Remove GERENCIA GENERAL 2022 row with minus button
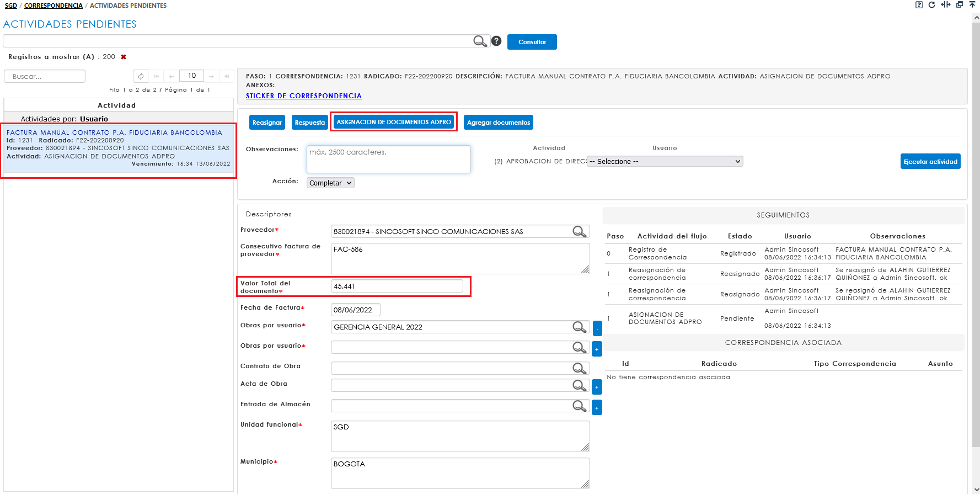The height and width of the screenshot is (494, 980). (597, 328)
